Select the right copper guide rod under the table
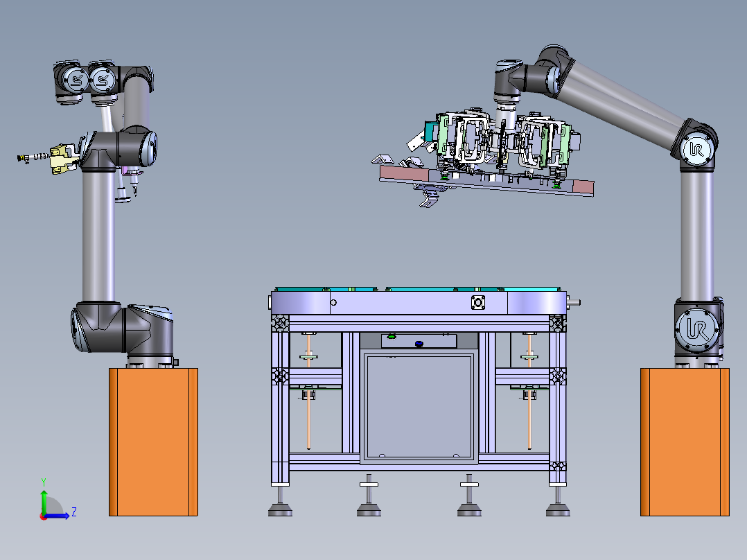 (x=529, y=392)
